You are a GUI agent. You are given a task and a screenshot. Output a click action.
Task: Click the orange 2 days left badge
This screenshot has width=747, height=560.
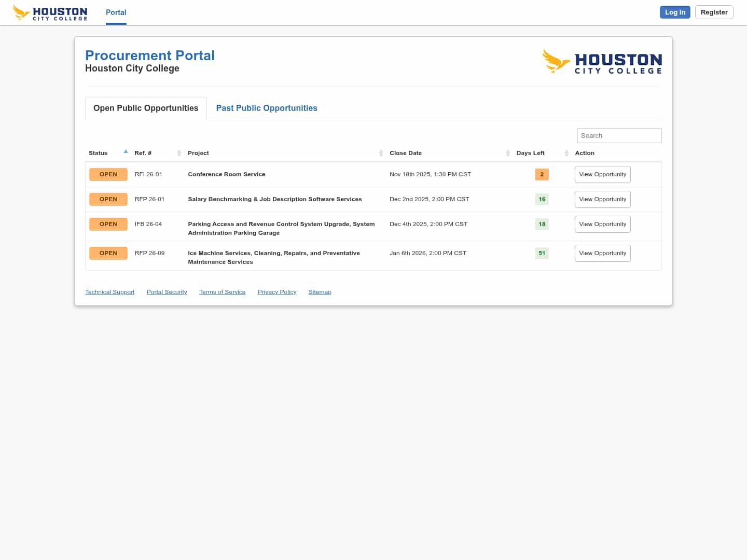(x=542, y=175)
